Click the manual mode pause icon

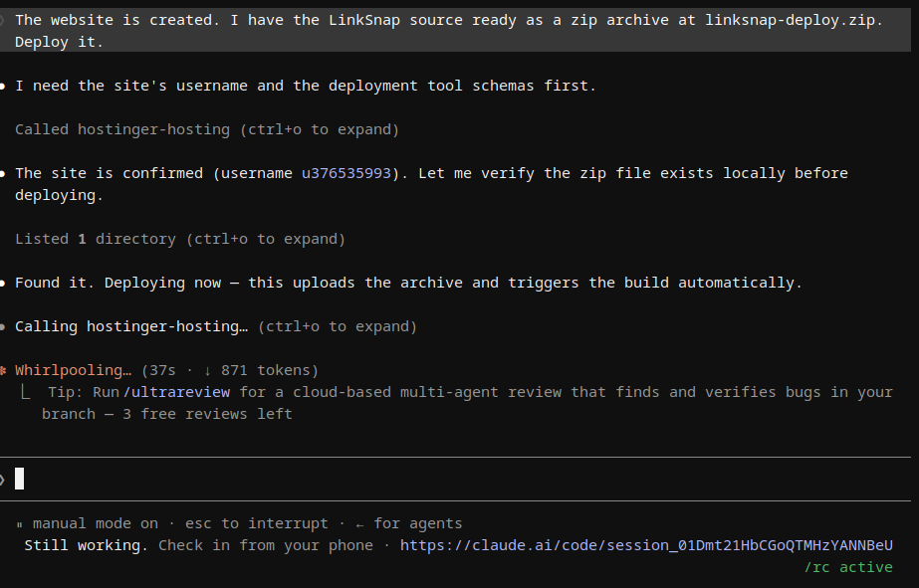click(19, 524)
